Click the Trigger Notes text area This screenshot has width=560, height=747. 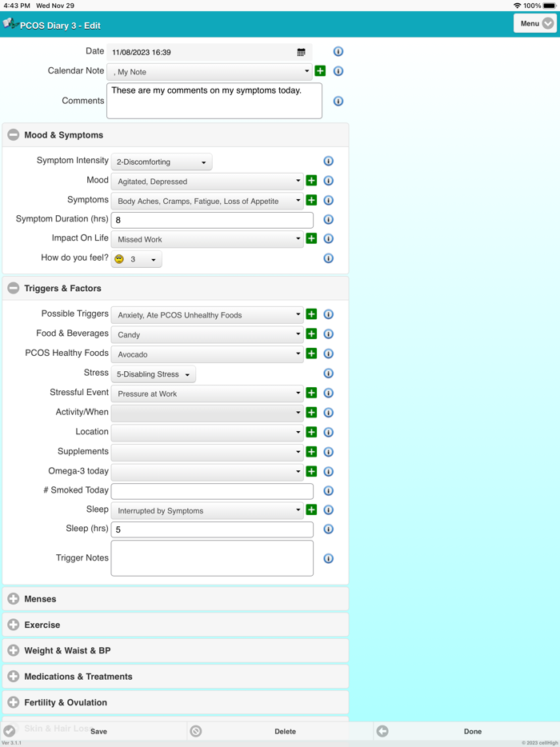(x=212, y=558)
